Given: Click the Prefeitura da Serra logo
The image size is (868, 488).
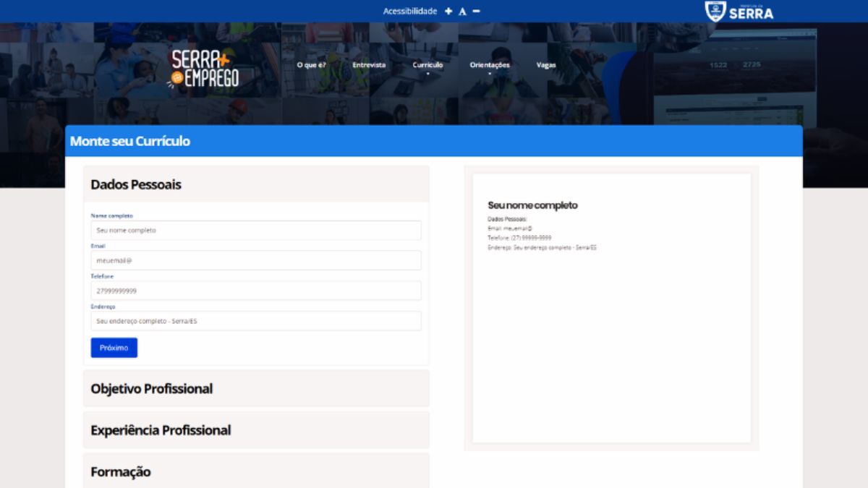Looking at the screenshot, I should pos(739,11).
